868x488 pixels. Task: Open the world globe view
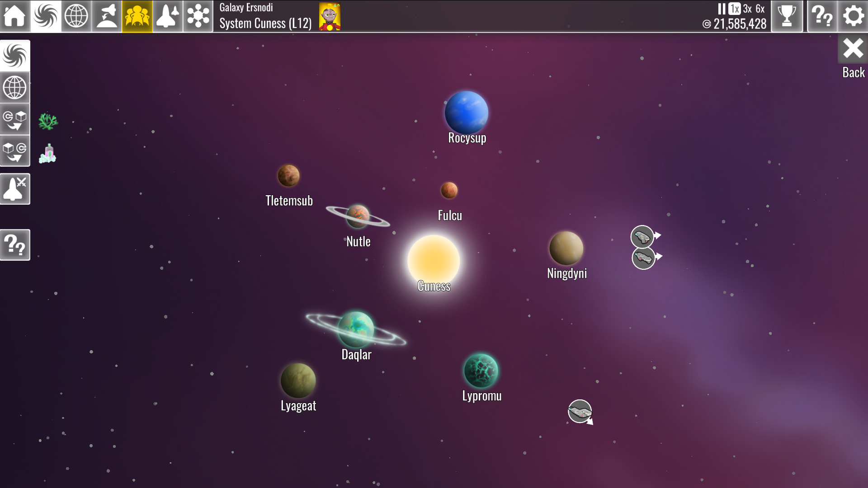(75, 16)
